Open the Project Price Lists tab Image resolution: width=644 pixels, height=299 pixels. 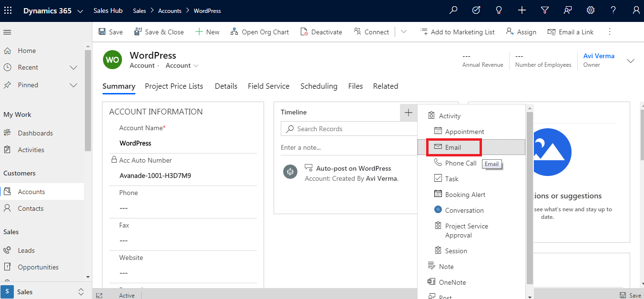tap(174, 86)
